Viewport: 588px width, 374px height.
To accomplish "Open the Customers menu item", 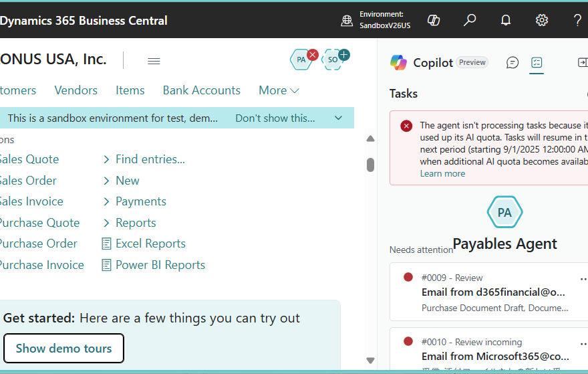I will (18, 90).
